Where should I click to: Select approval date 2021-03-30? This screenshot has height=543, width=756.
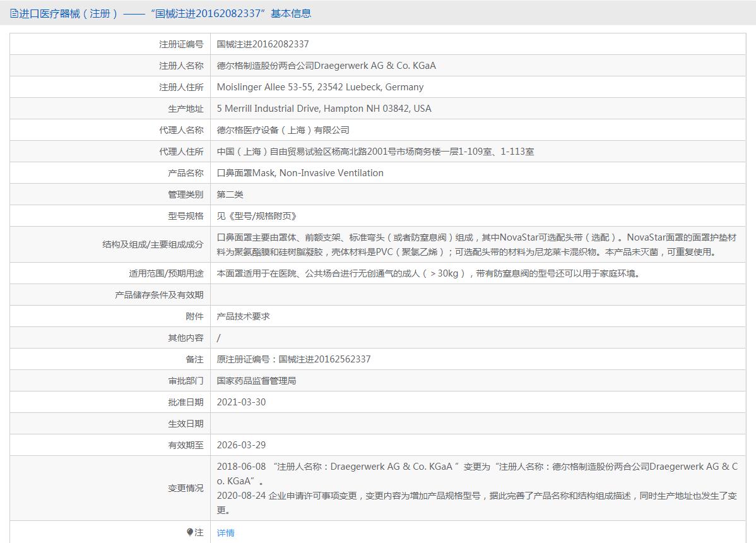(x=241, y=402)
